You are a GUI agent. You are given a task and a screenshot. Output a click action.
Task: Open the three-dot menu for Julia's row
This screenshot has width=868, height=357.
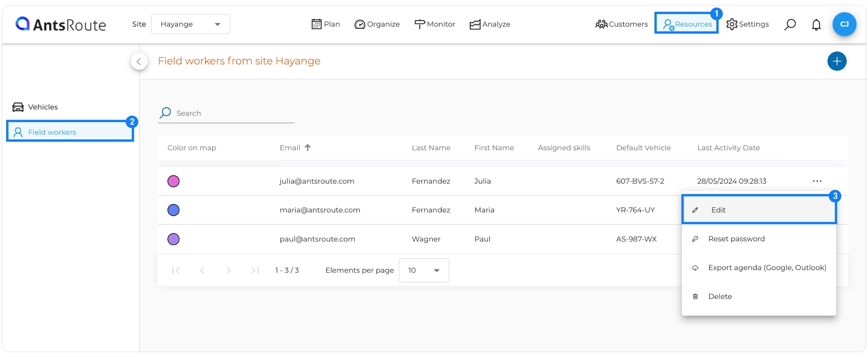click(x=817, y=181)
